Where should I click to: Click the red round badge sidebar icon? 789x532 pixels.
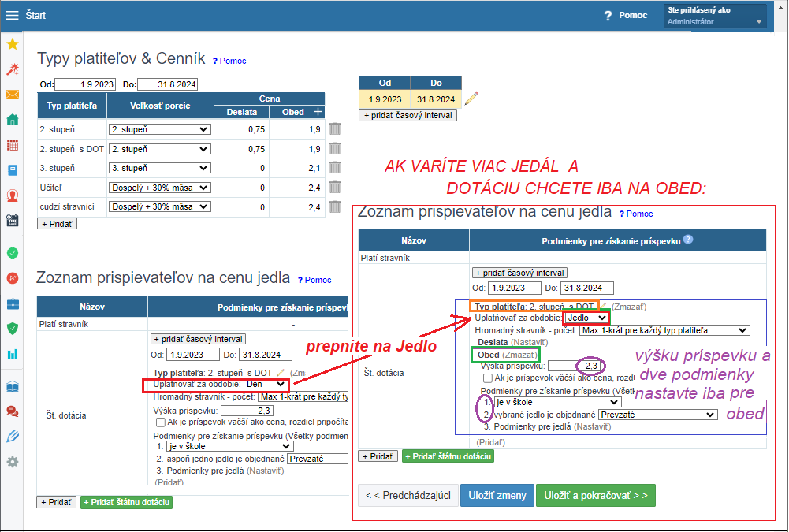click(x=13, y=278)
